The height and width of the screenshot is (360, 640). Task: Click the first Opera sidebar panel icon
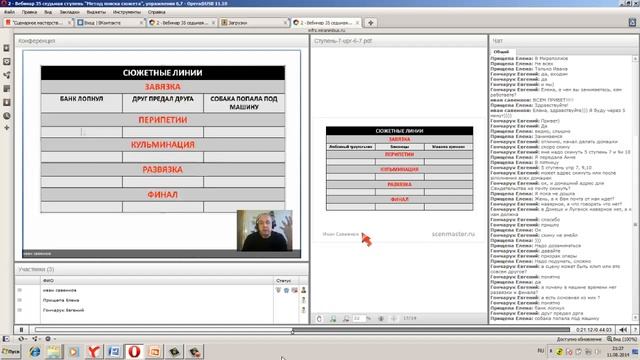click(7, 48)
